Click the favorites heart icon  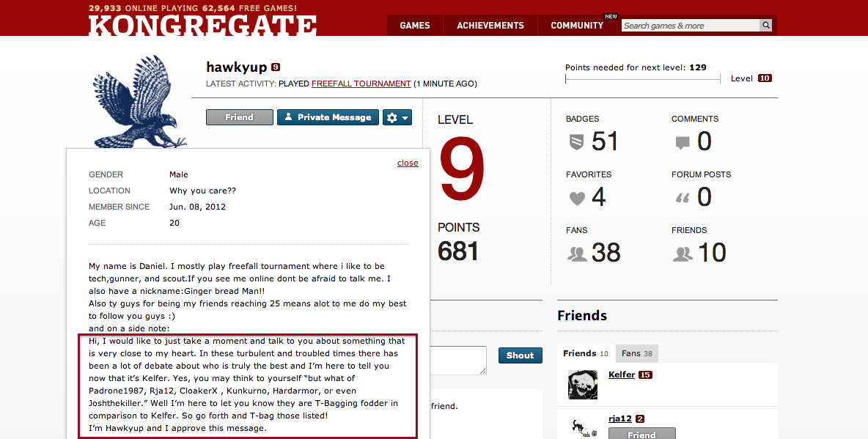577,198
